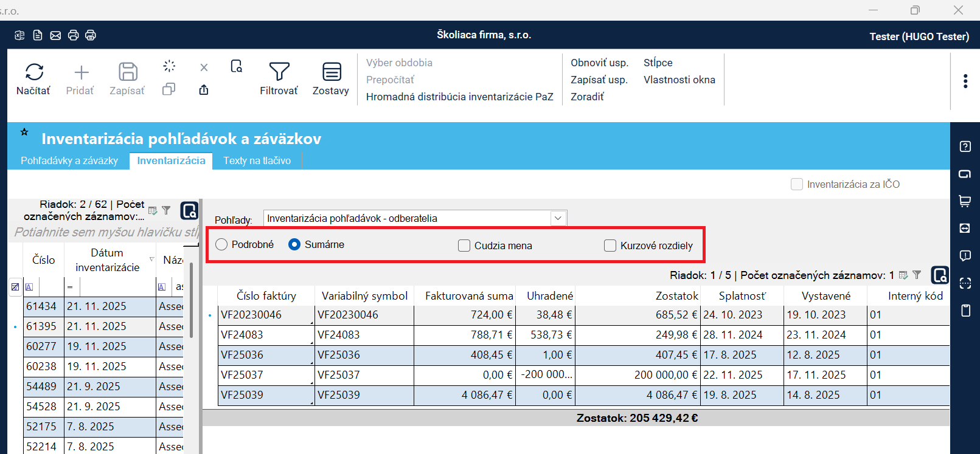
Task: Open filter dropdown on Dátum inventarizácie column
Action: [x=151, y=260]
